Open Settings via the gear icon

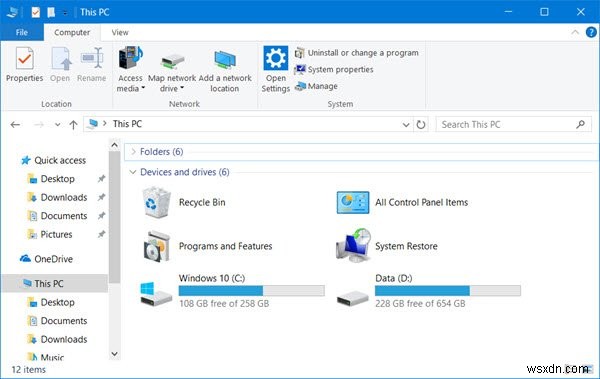point(276,58)
